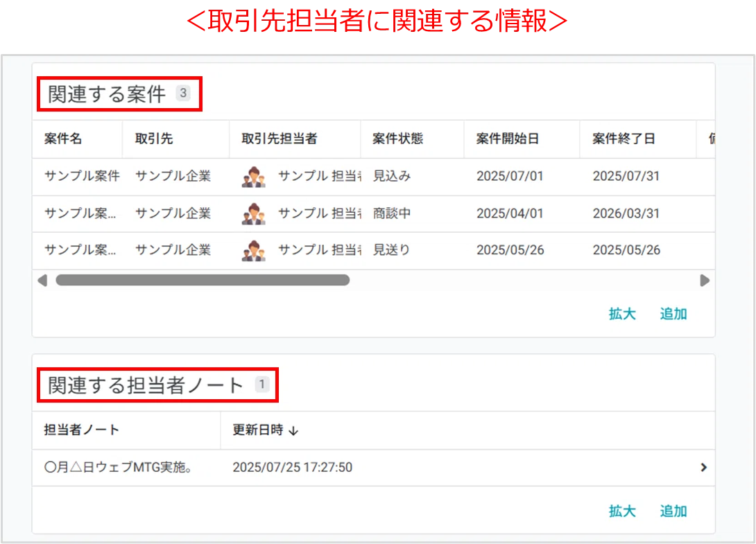Click 追加 link under 関連する担当者ノート
Image resolution: width=756 pixels, height=544 pixels.
click(x=673, y=511)
